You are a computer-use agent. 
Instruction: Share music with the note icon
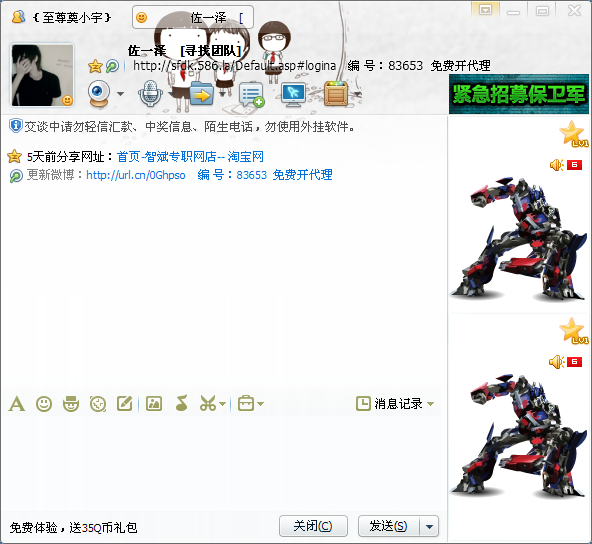point(182,403)
